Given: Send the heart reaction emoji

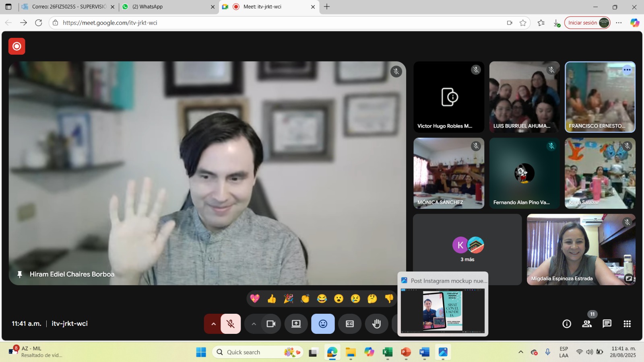Looking at the screenshot, I should coord(255,298).
